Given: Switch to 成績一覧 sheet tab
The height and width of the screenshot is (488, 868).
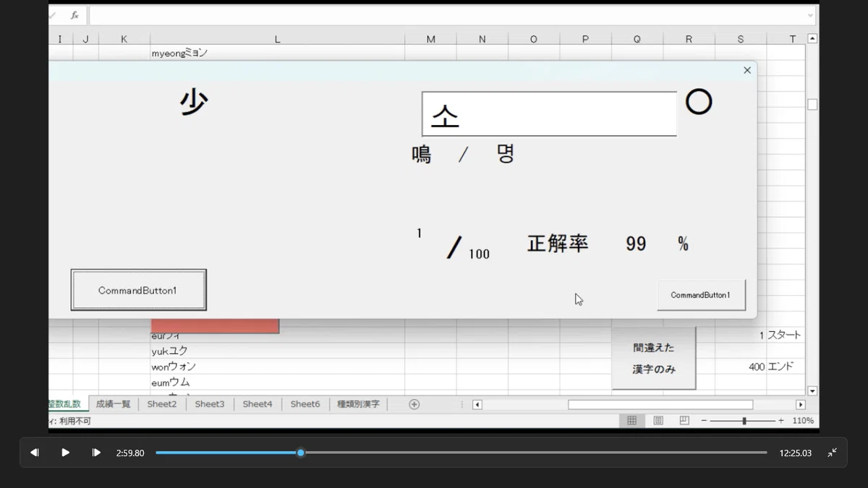Looking at the screenshot, I should point(114,404).
